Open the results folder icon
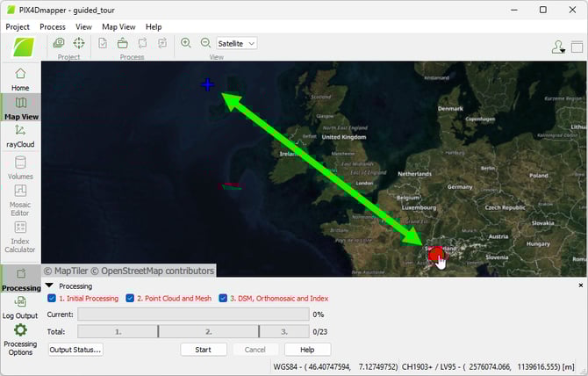Image resolution: width=588 pixels, height=376 pixels. pos(122,43)
